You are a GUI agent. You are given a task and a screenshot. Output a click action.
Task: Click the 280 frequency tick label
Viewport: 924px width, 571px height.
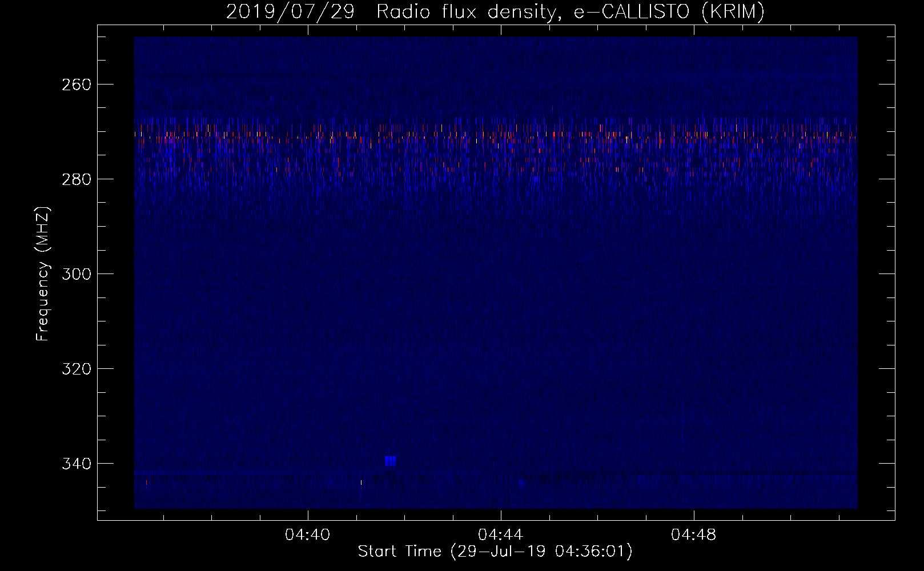point(77,179)
